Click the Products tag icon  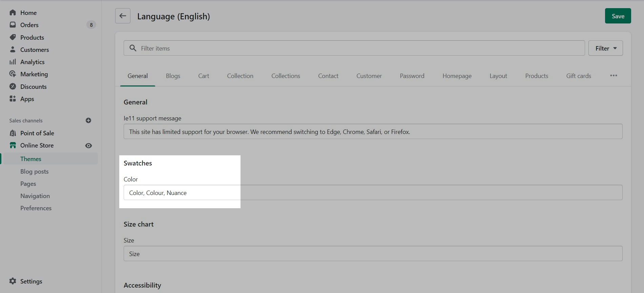tap(13, 37)
